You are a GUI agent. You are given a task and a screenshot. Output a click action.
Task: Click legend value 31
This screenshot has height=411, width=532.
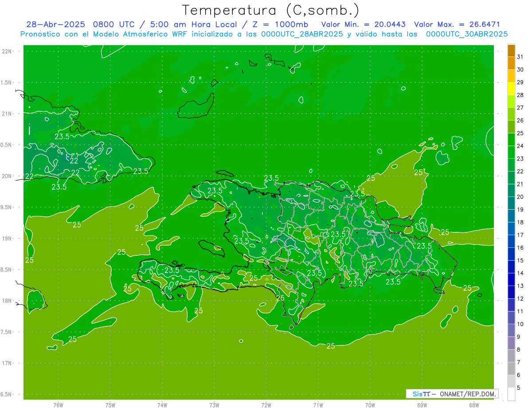(x=520, y=57)
